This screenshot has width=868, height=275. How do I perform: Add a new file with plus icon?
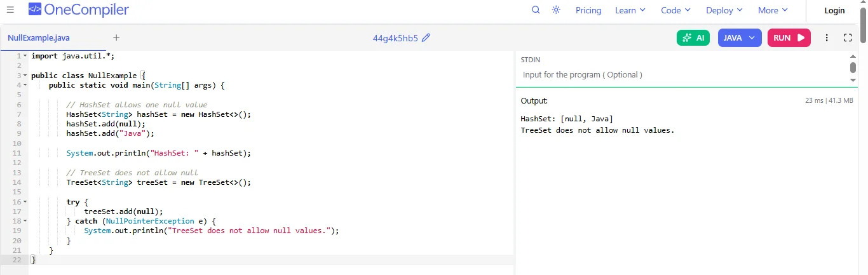click(x=116, y=37)
